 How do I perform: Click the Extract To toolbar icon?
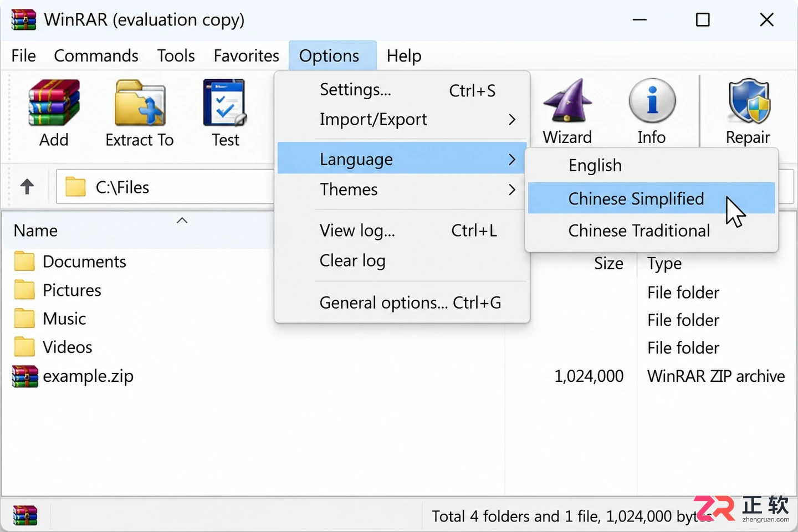tap(140, 103)
